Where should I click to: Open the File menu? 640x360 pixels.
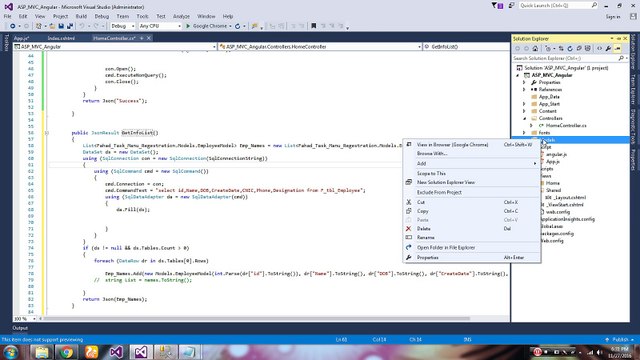click(7, 16)
